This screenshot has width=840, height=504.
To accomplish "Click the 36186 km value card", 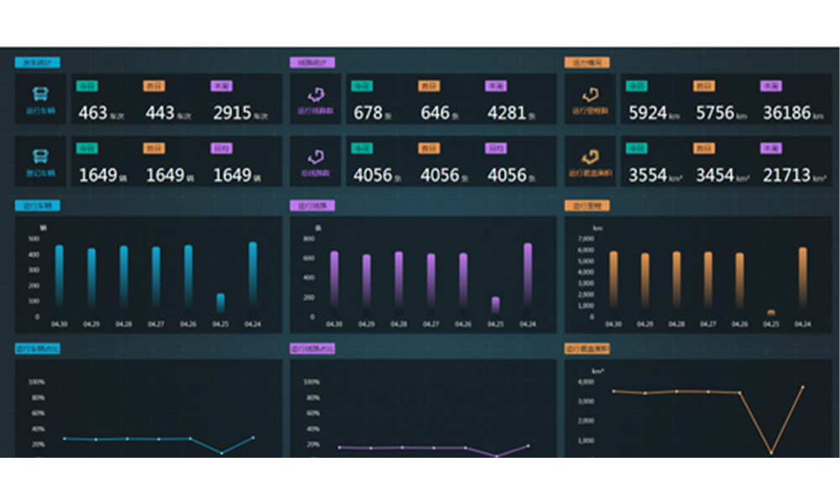I will click(786, 113).
